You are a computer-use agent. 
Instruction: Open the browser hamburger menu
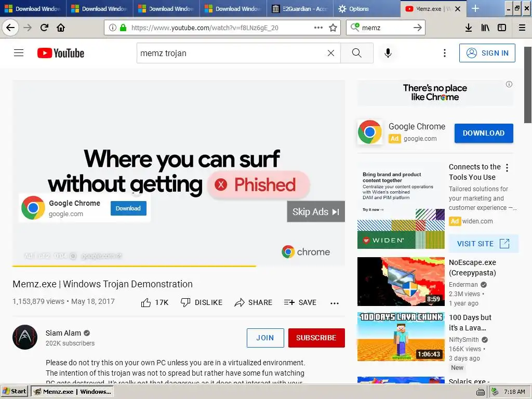point(522,28)
